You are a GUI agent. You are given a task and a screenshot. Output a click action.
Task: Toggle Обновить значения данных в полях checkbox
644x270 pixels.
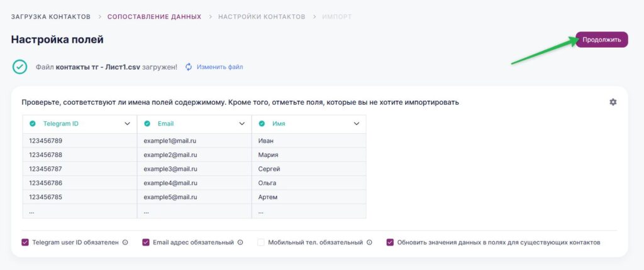390,242
